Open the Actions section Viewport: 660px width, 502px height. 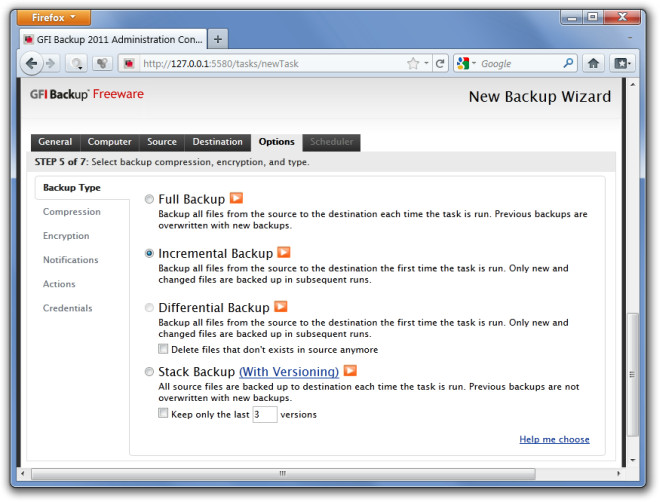pyautogui.click(x=59, y=284)
